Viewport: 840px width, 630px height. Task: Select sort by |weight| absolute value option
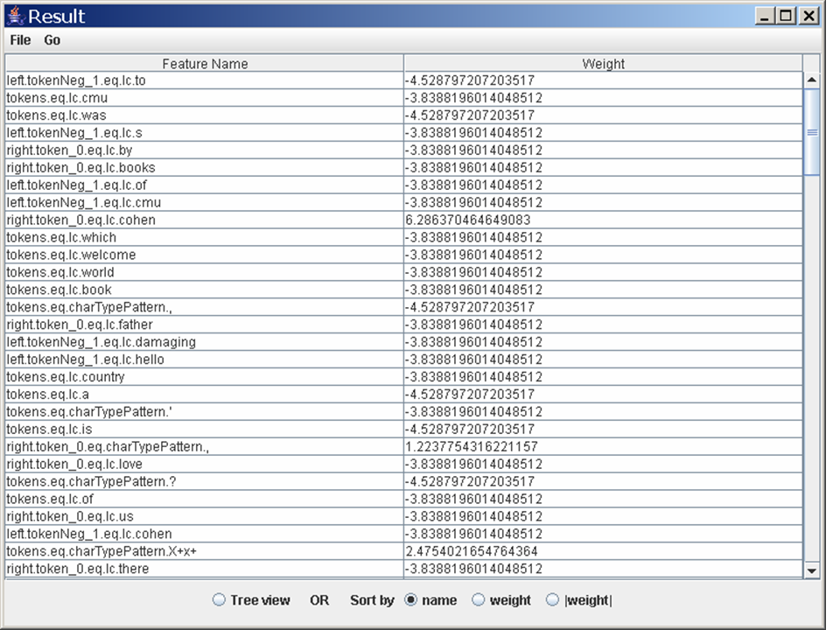pyautogui.click(x=552, y=600)
